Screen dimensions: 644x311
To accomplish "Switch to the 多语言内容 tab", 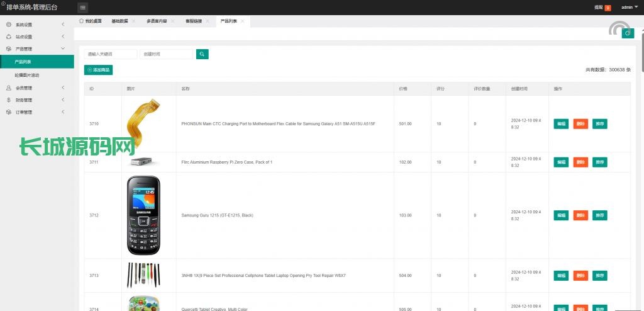I will [157, 21].
